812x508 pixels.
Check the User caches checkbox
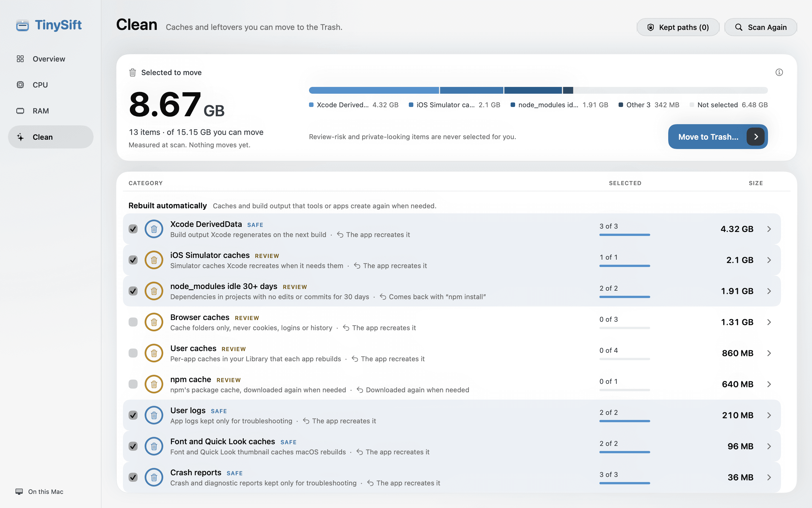pyautogui.click(x=133, y=353)
